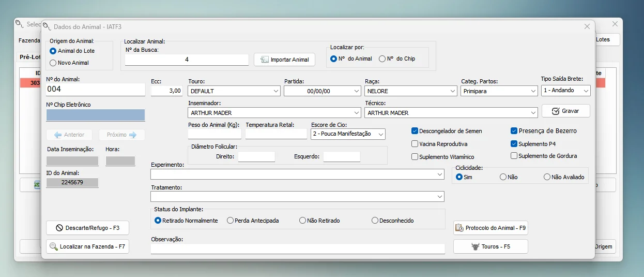The width and height of the screenshot is (644, 277).
Task: Expand the Tratamento dropdown
Action: point(297,197)
